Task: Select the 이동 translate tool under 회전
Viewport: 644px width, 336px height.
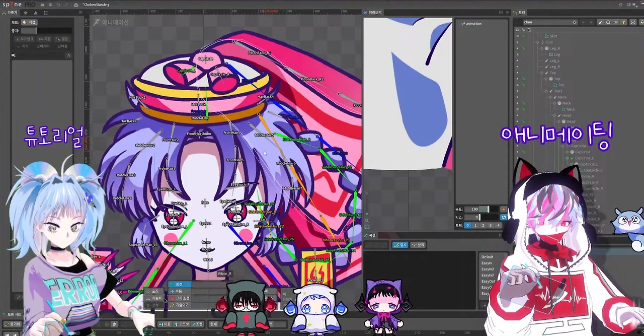Action: coord(180,291)
